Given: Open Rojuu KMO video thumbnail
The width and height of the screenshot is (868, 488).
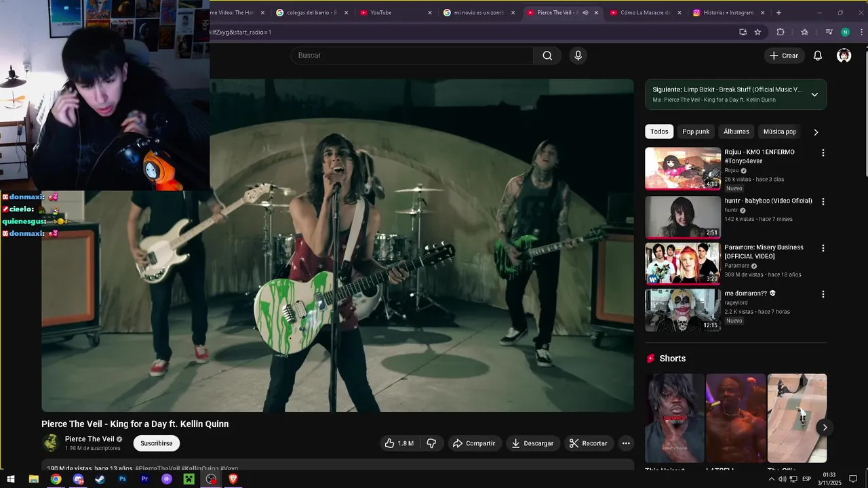Looking at the screenshot, I should (x=683, y=168).
